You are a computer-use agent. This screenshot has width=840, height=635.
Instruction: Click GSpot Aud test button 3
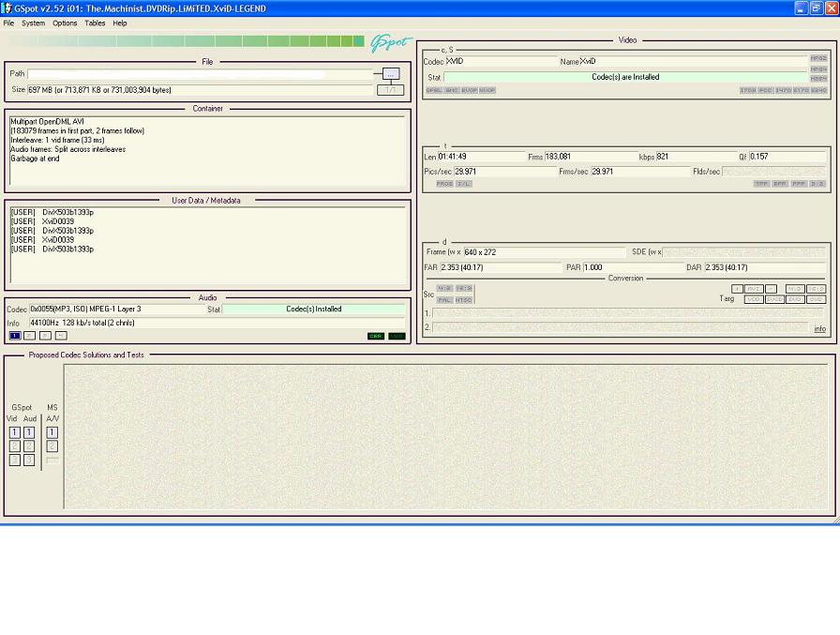29,460
